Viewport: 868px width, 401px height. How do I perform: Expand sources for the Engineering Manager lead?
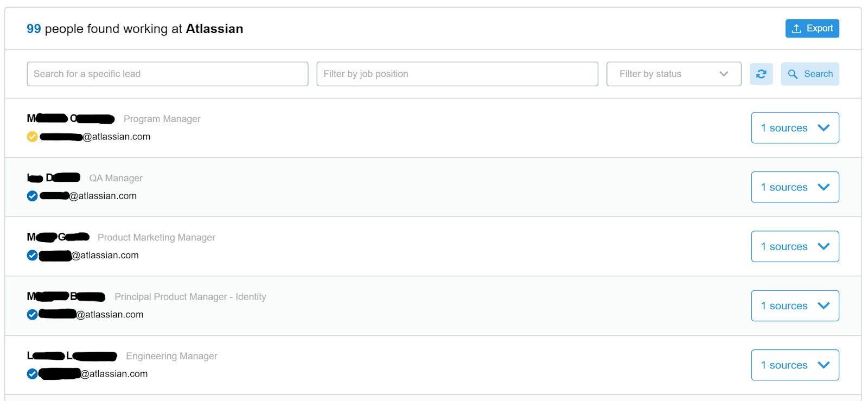794,365
